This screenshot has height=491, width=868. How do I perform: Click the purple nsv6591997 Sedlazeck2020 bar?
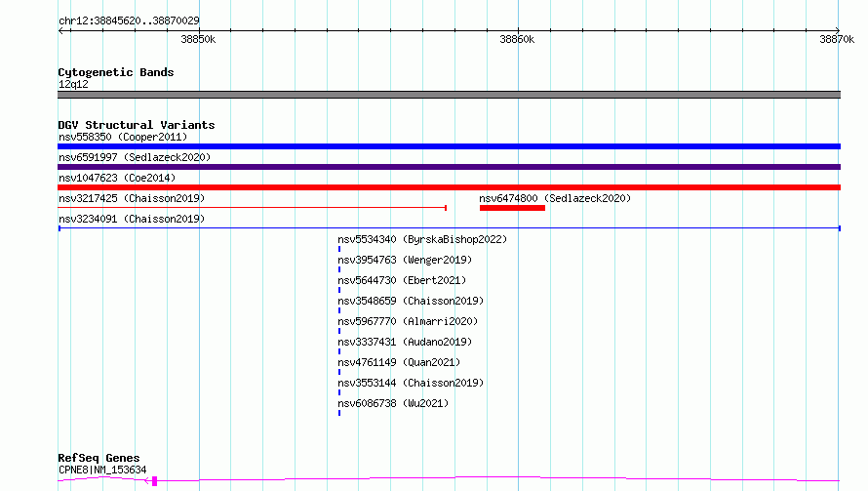449,167
